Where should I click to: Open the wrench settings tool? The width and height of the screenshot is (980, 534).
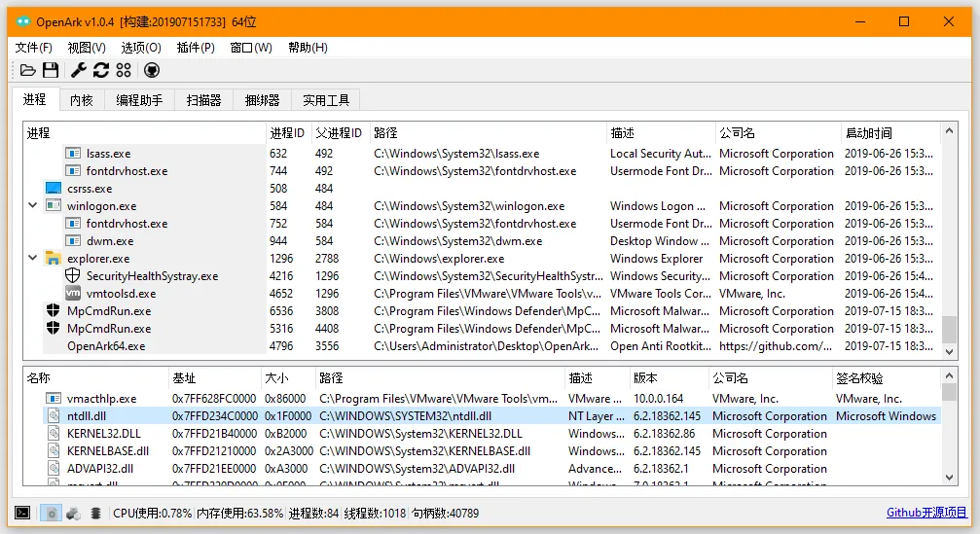[80, 70]
